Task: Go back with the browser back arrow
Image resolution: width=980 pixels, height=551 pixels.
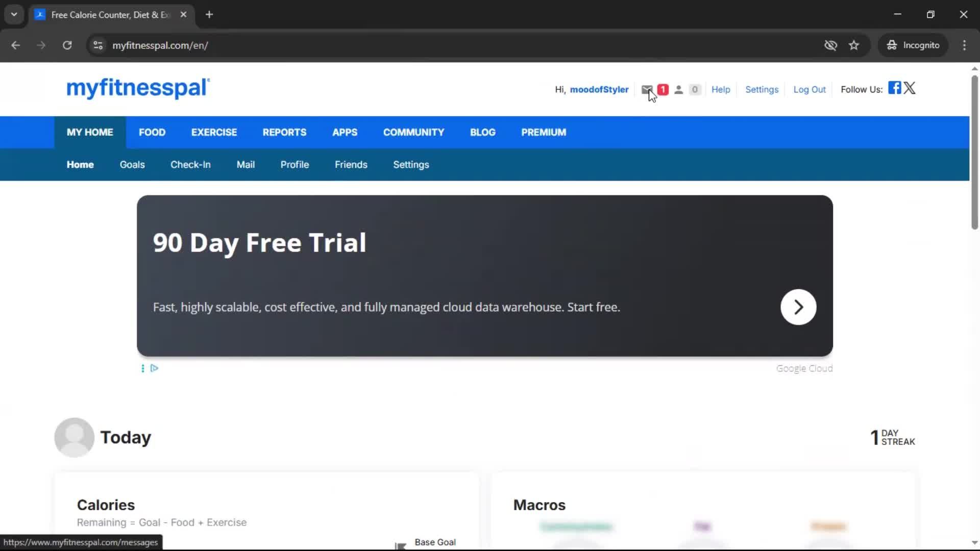Action: pos(15,45)
